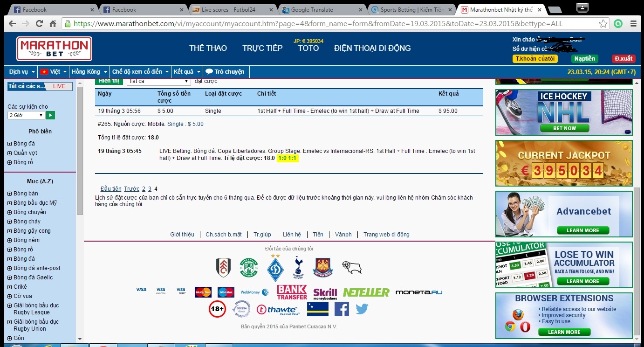
Task: Click the Neteller payment logo
Action: 366,292
